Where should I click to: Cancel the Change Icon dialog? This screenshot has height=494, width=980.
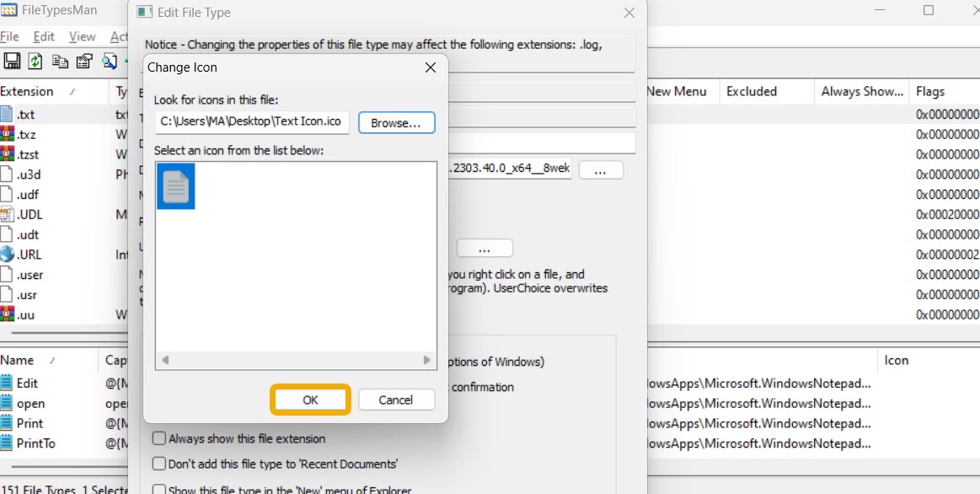tap(396, 399)
